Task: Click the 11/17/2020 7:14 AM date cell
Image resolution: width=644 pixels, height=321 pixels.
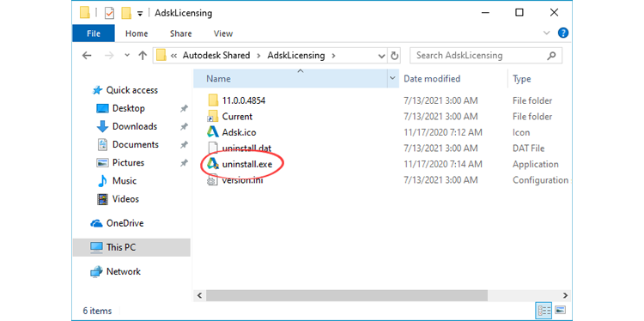Action: click(443, 164)
